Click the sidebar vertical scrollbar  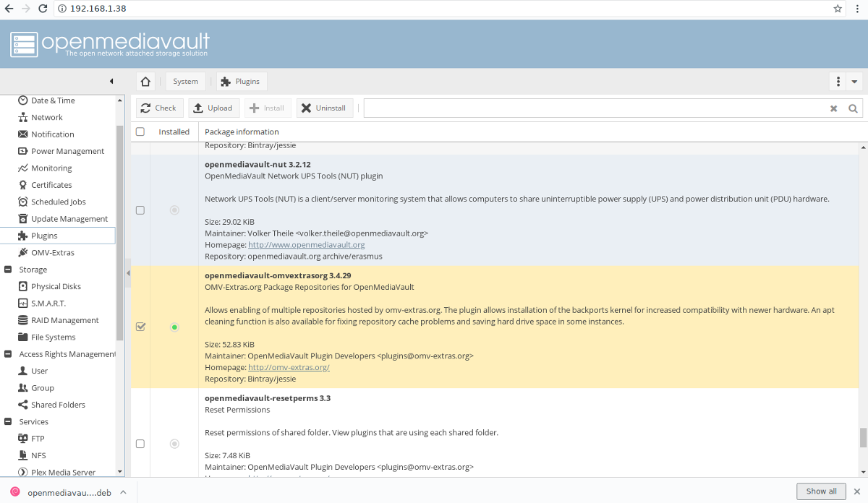(120, 231)
